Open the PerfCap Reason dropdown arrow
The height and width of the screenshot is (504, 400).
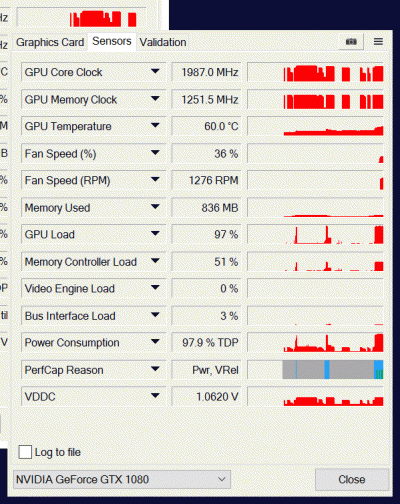(x=155, y=369)
